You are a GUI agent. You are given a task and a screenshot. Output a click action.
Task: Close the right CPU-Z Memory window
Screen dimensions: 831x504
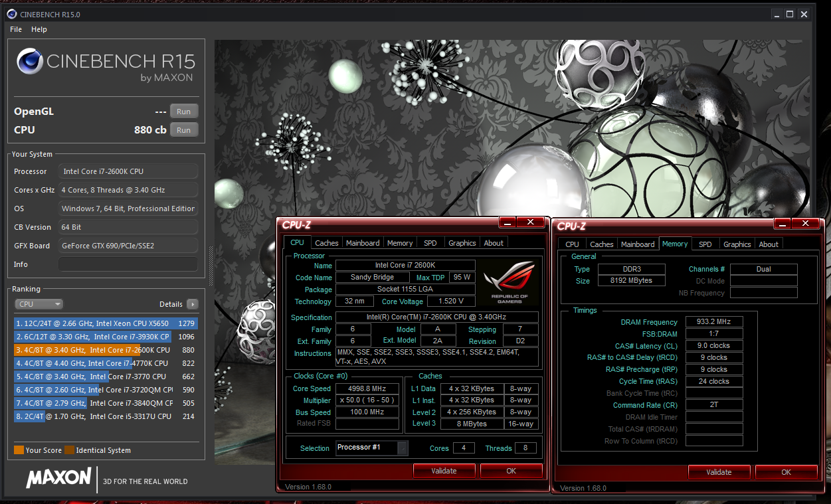(805, 224)
